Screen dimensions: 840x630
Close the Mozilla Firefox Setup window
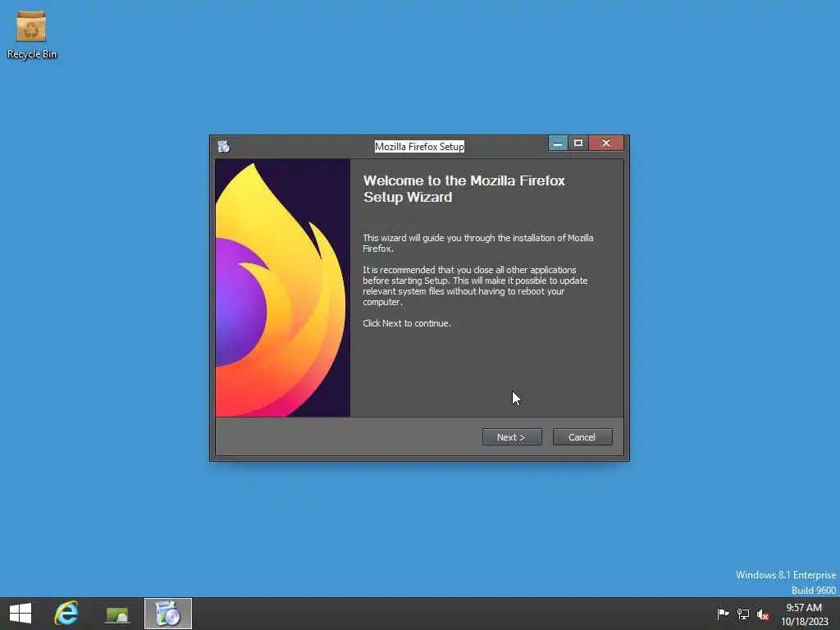pyautogui.click(x=606, y=143)
